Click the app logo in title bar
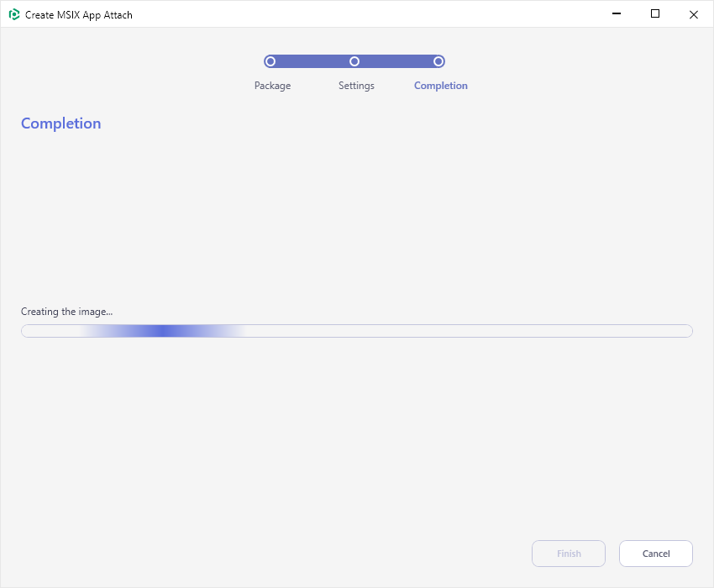 [14, 14]
